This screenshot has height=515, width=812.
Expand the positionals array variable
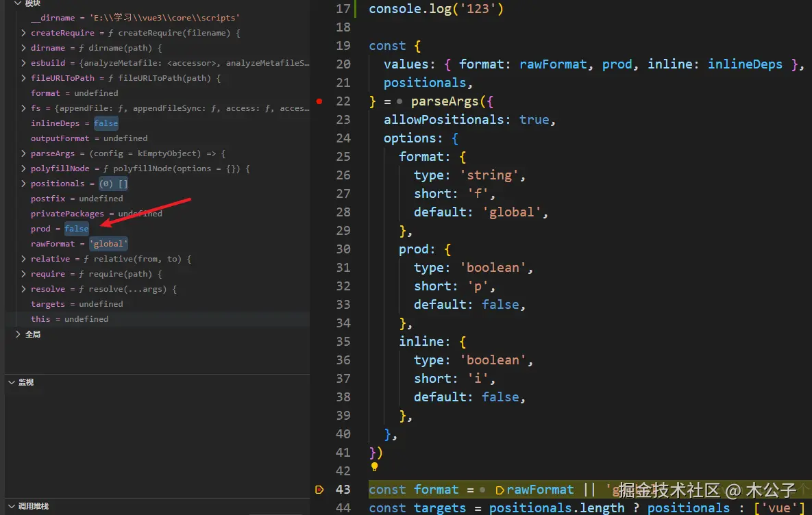pos(23,184)
